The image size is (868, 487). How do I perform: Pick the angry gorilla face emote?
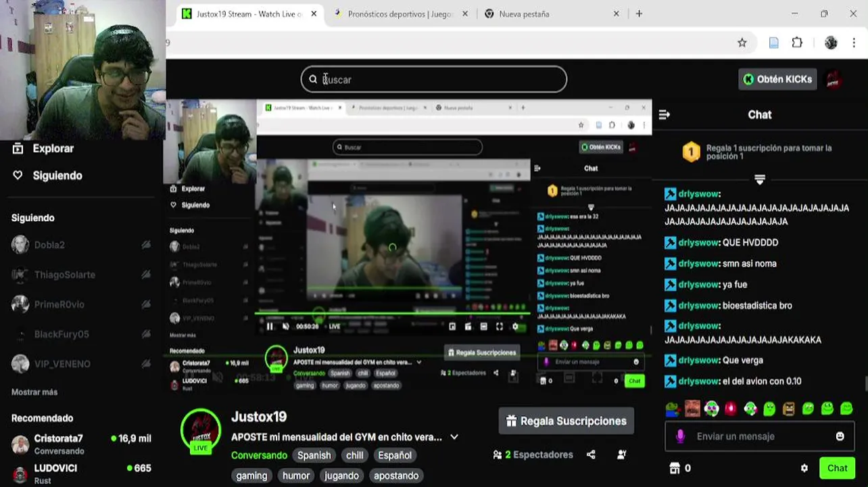point(788,409)
